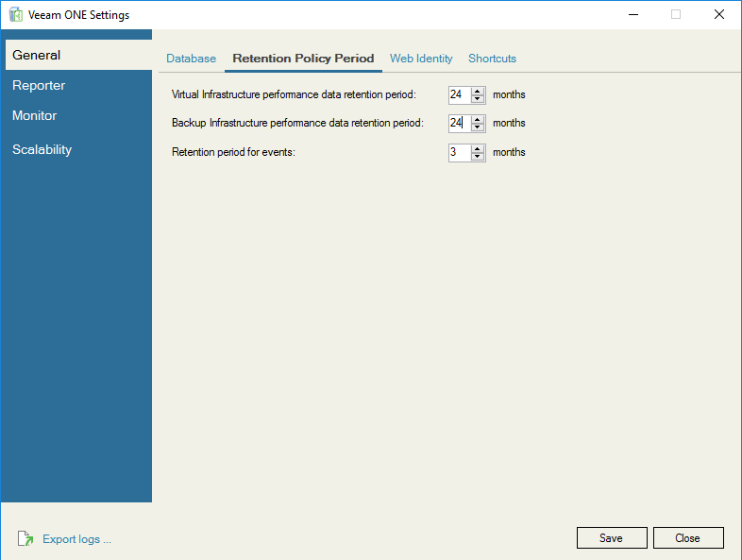This screenshot has height=560, width=742.
Task: Increase Virtual Infrastructure retention months
Action: click(478, 91)
